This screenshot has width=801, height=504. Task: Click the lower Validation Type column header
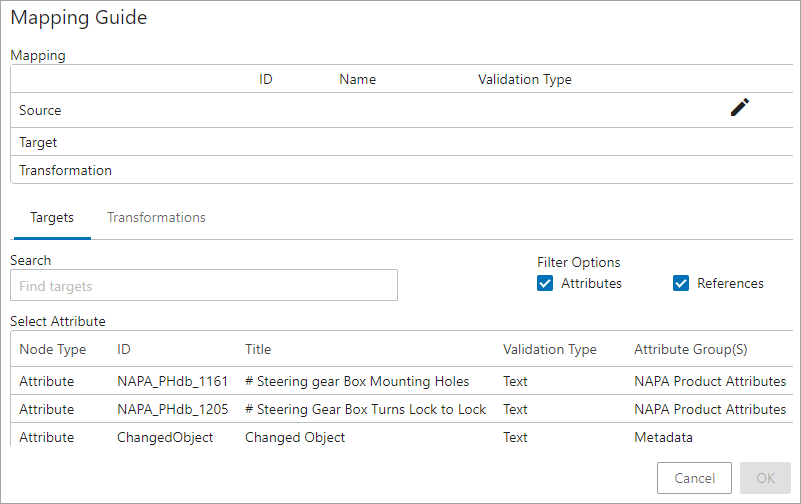point(550,349)
